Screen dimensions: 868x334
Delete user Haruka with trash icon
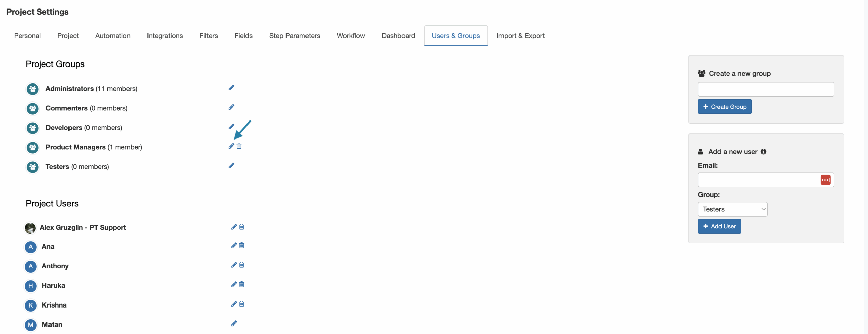pos(242,284)
